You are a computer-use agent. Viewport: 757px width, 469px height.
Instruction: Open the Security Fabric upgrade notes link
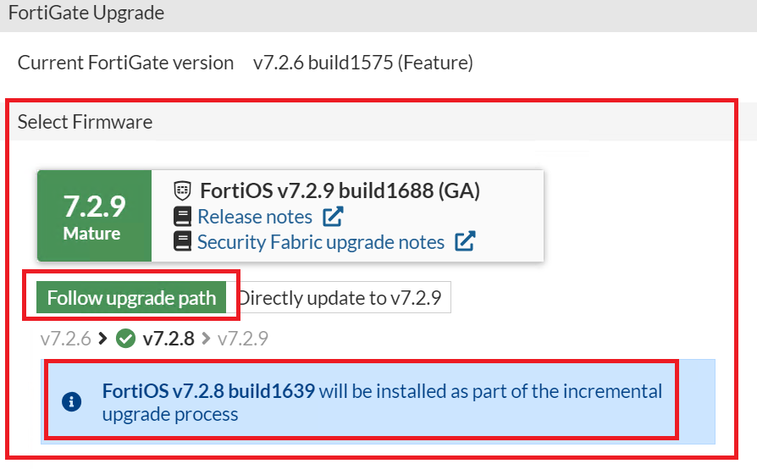[x=321, y=241]
